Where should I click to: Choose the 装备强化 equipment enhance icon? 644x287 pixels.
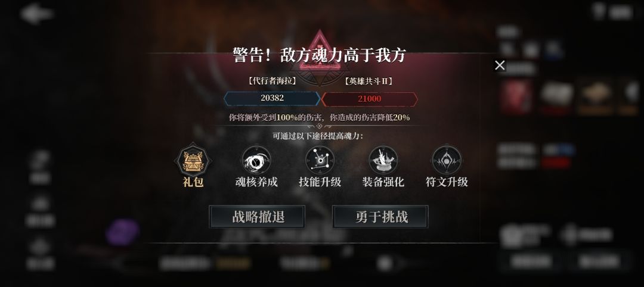[383, 160]
